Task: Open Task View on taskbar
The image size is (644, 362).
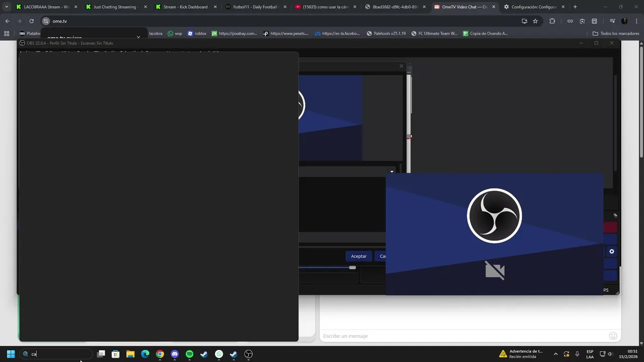Action: (x=101, y=354)
